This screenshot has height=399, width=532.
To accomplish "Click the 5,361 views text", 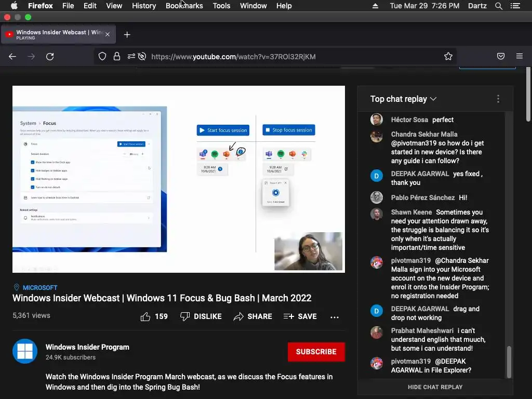I will pyautogui.click(x=31, y=315).
